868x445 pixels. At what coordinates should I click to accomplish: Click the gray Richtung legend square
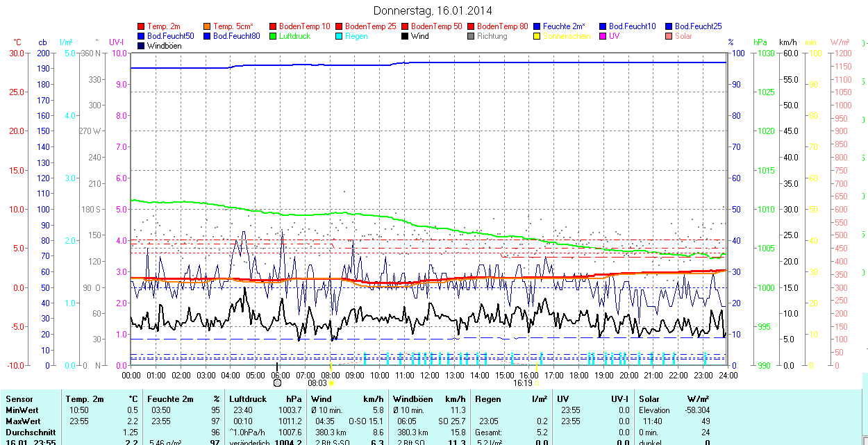coord(471,36)
